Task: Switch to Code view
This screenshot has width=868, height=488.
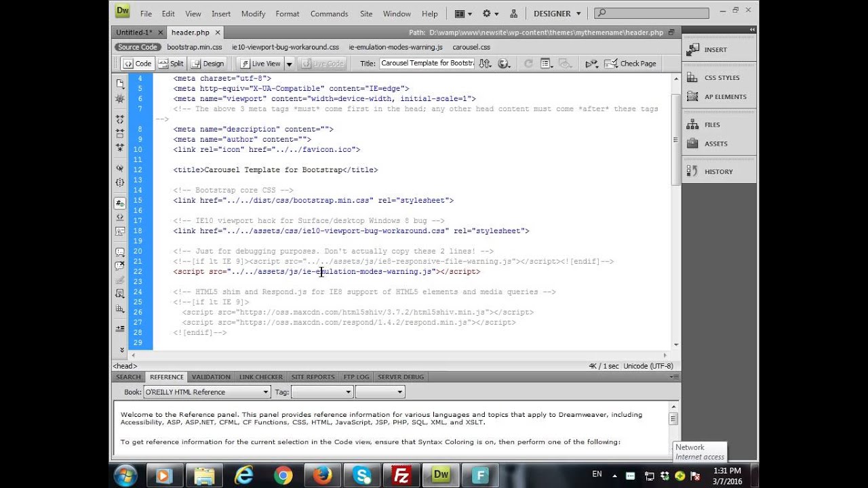Action: pos(138,63)
